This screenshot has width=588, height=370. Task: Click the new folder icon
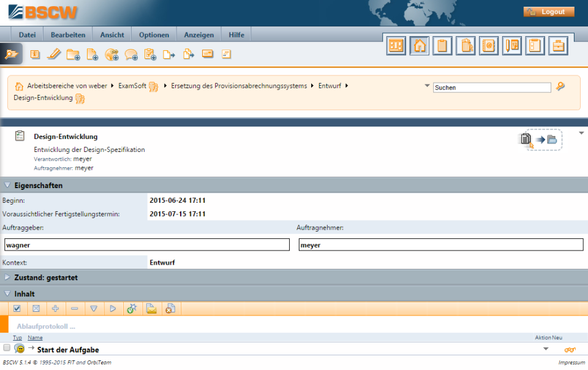73,55
